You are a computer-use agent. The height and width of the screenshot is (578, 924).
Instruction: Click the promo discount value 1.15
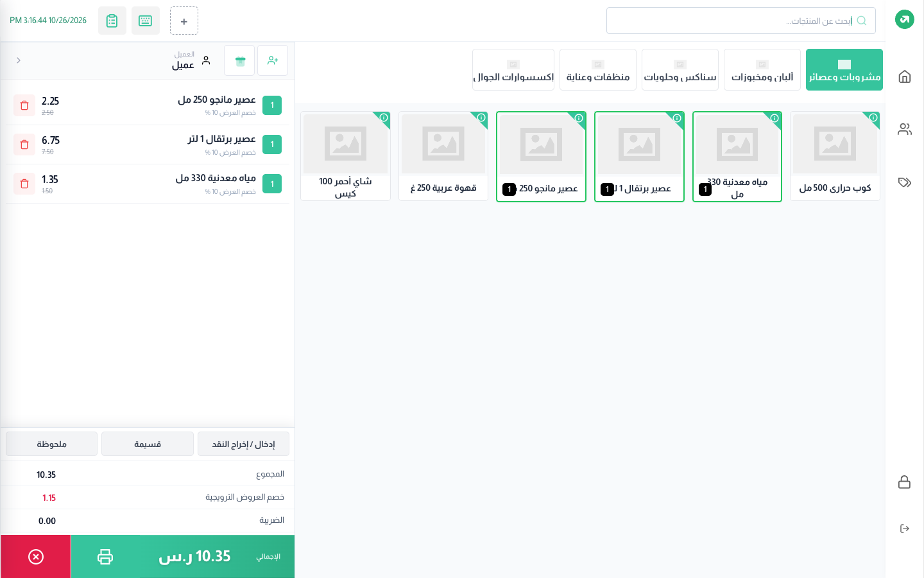(49, 498)
